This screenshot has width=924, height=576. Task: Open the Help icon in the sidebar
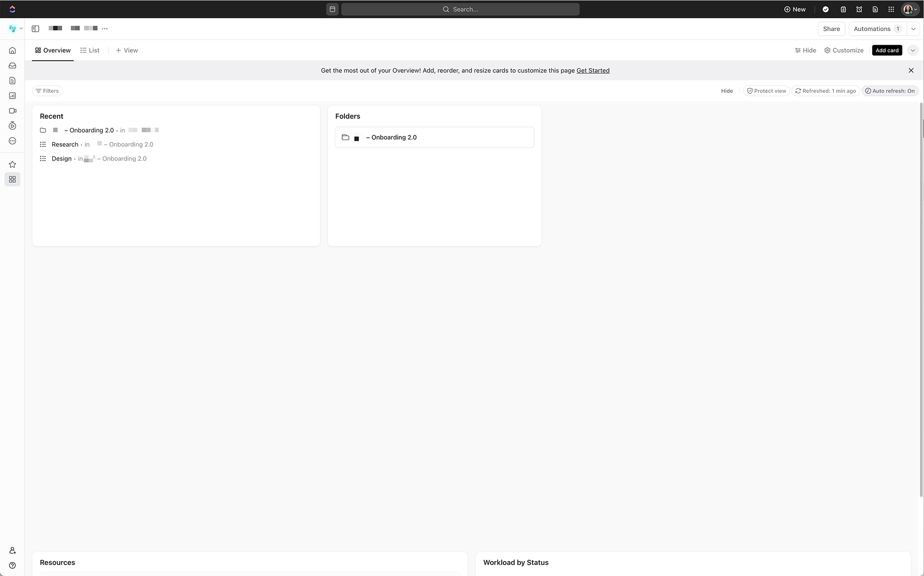(x=12, y=565)
